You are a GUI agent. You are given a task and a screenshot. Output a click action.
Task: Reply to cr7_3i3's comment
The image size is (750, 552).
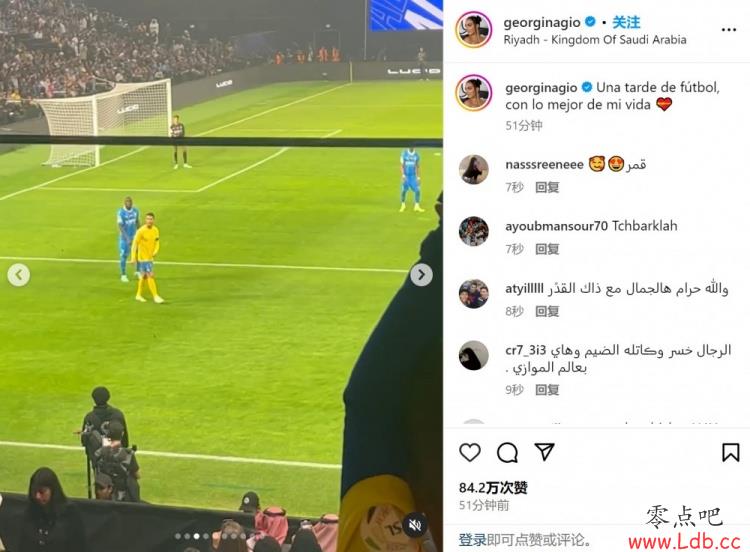coord(547,390)
